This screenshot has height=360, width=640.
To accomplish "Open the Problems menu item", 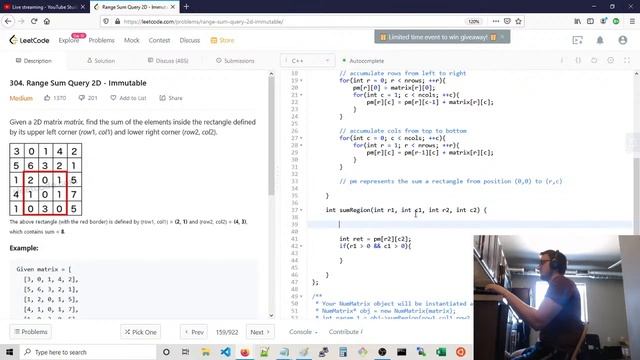I will (101, 40).
